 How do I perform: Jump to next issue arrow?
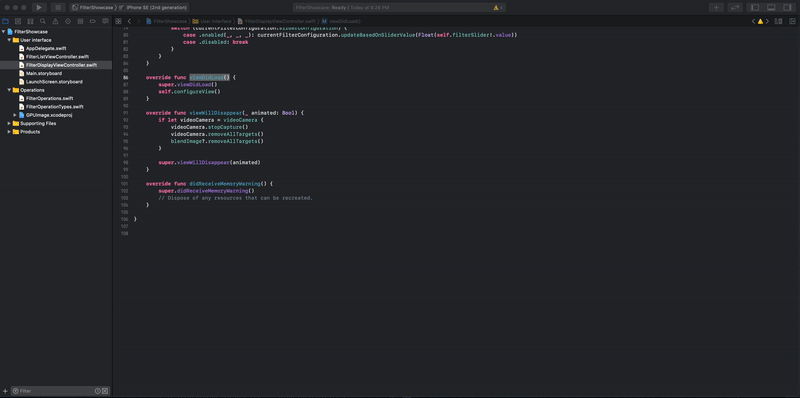pos(766,21)
